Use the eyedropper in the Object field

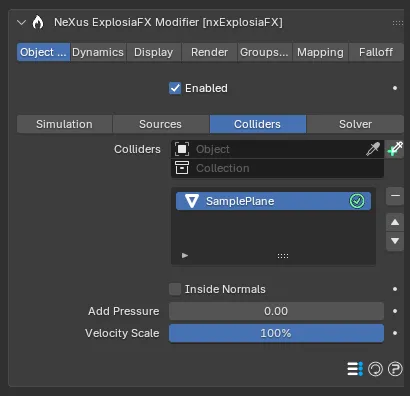[373, 149]
